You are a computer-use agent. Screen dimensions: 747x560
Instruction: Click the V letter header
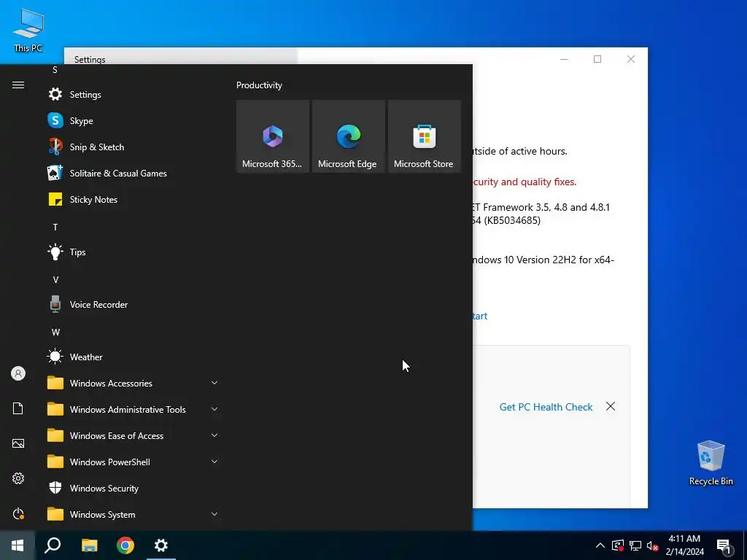coord(55,279)
